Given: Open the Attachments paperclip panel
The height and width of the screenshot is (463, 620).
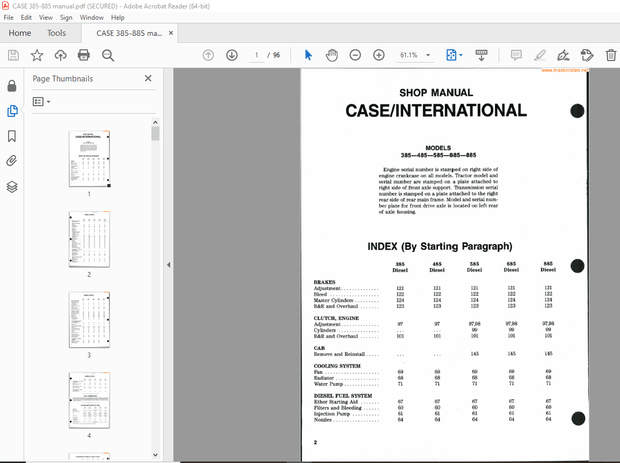Looking at the screenshot, I should click(12, 161).
